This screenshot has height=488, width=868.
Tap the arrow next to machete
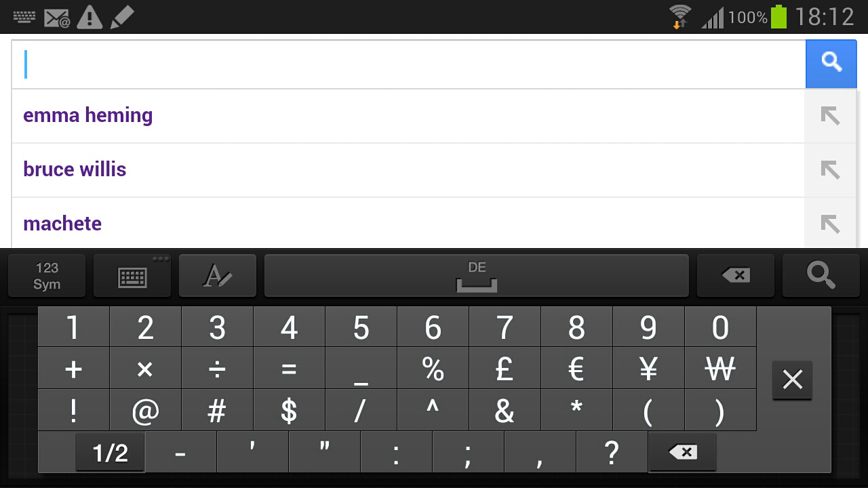tap(830, 223)
